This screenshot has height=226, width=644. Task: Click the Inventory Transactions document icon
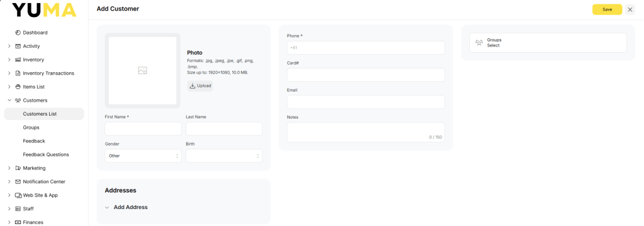point(18,73)
